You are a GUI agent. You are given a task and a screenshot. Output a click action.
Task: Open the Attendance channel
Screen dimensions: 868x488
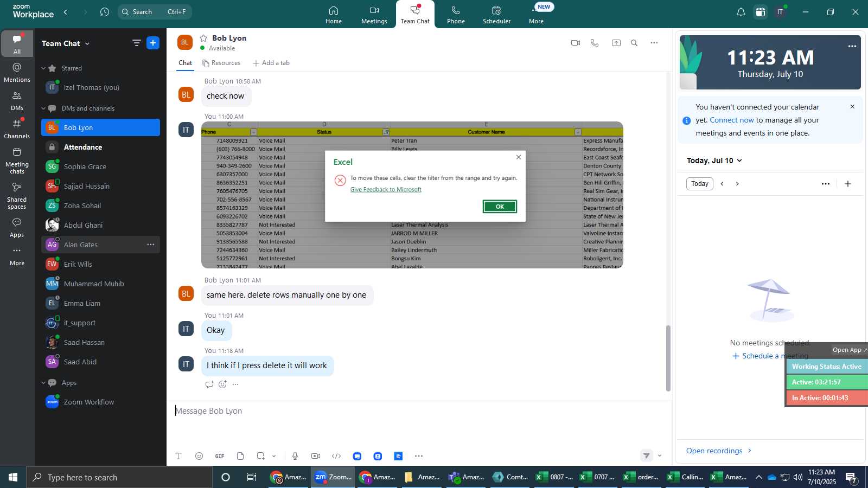click(x=100, y=147)
